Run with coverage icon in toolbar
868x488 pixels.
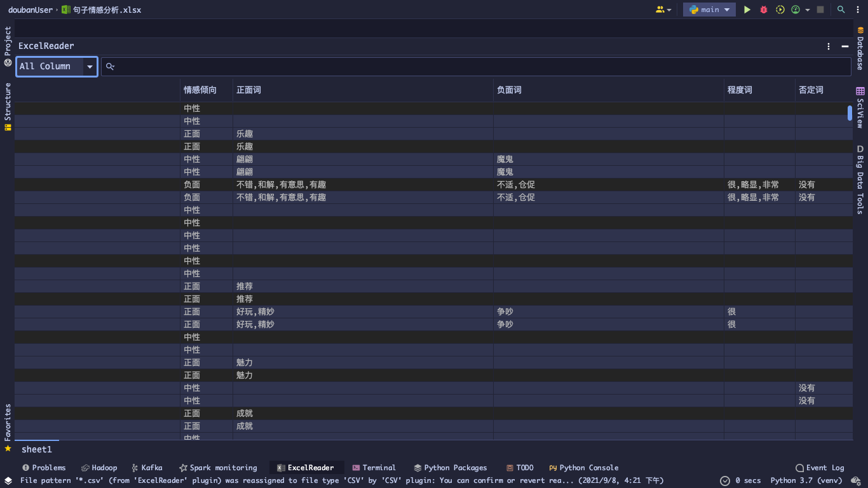pyautogui.click(x=780, y=10)
